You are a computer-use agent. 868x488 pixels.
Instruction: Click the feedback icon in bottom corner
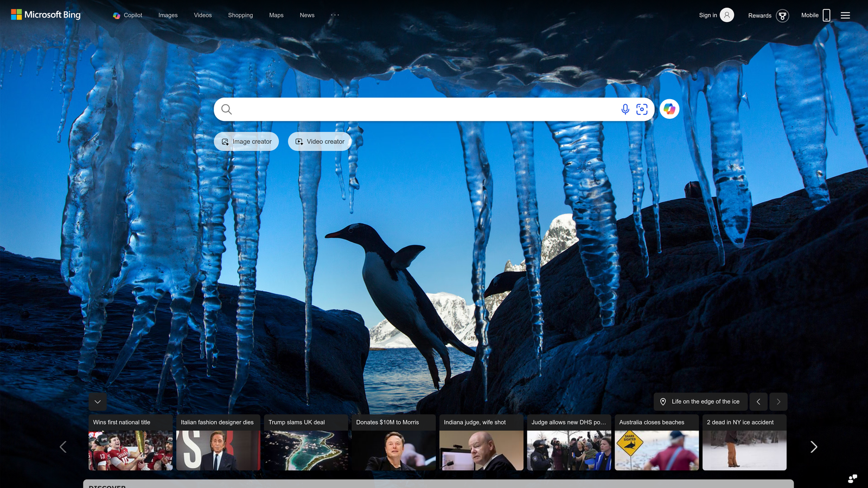[852, 478]
